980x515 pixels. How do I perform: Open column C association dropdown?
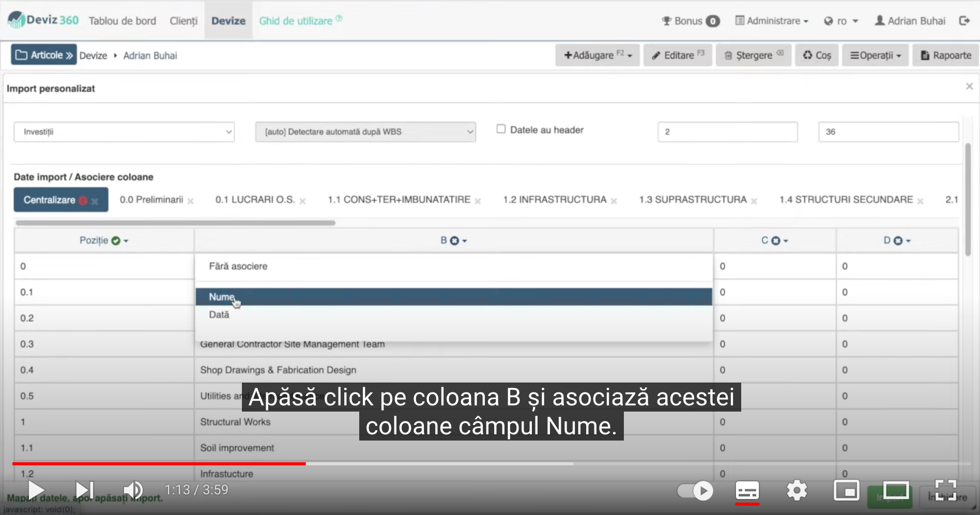tap(774, 240)
